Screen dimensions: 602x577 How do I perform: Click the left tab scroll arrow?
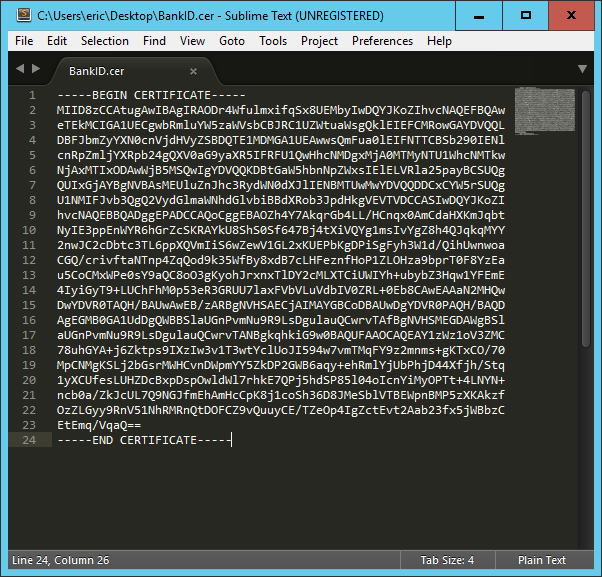point(19,70)
